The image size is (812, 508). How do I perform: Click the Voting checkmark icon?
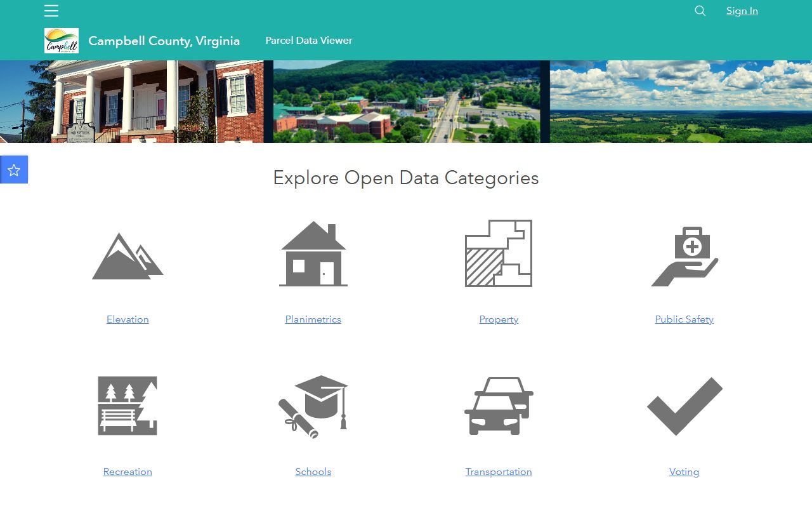pos(684,406)
